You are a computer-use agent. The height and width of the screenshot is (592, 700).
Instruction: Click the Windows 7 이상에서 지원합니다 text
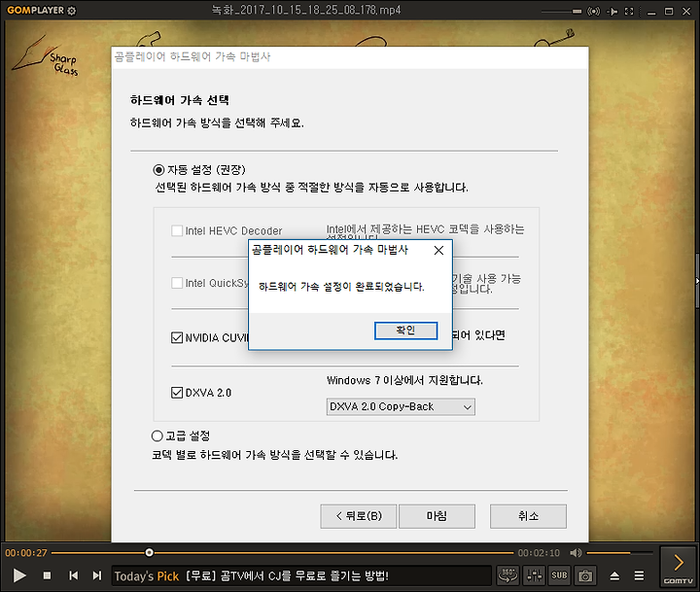click(404, 380)
